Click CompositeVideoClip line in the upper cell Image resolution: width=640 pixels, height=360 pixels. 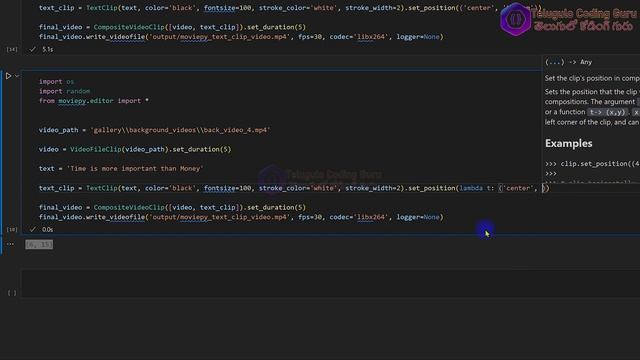172,27
